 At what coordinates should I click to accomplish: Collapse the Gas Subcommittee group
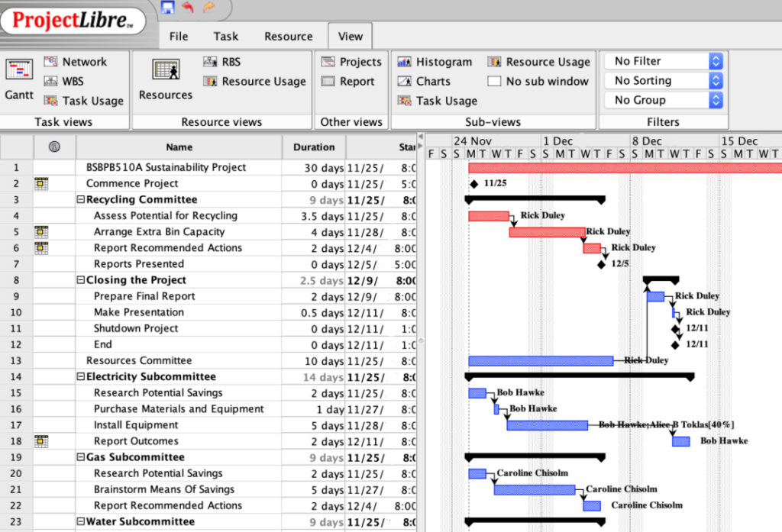pyautogui.click(x=80, y=457)
